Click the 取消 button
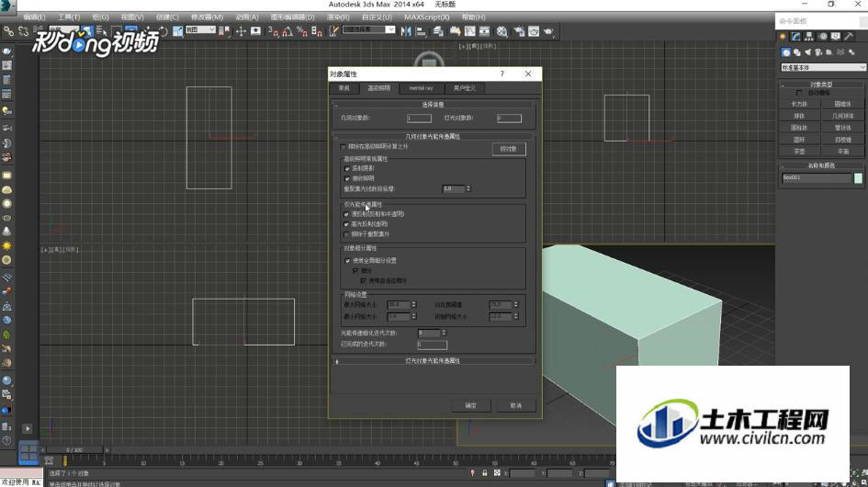868x487 pixels. [516, 405]
